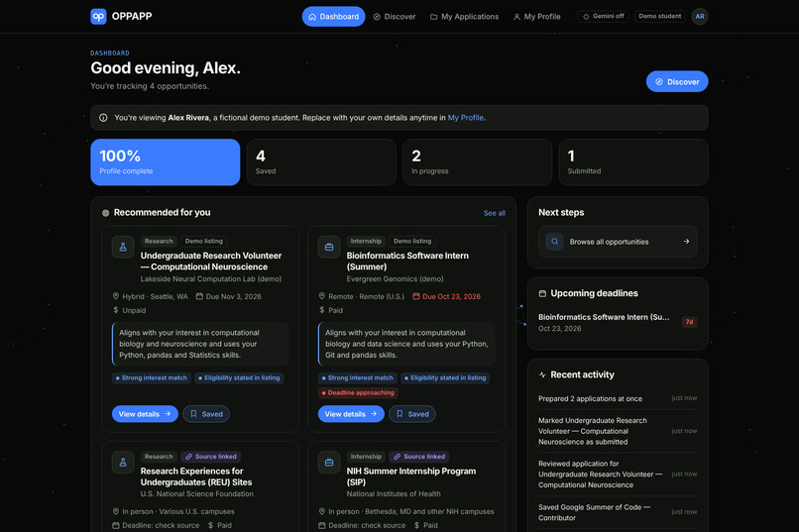Open the AR user avatar
The width and height of the screenshot is (799, 532).
click(x=700, y=16)
